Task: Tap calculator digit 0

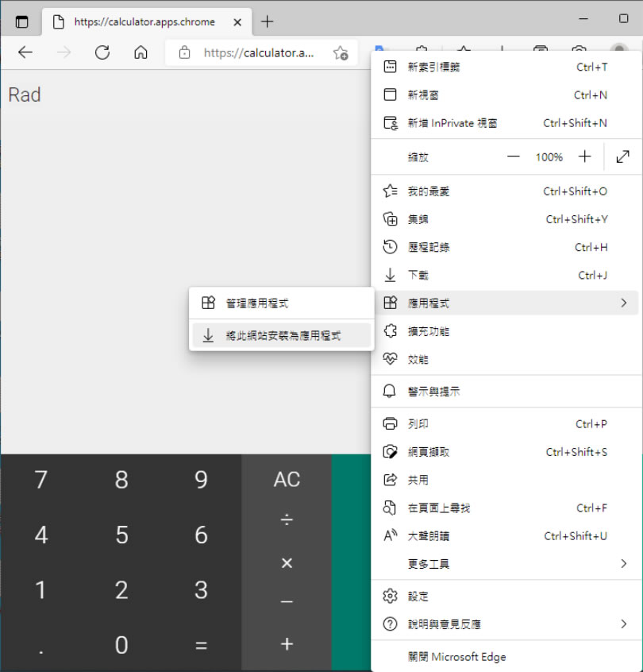Action: pos(121,645)
